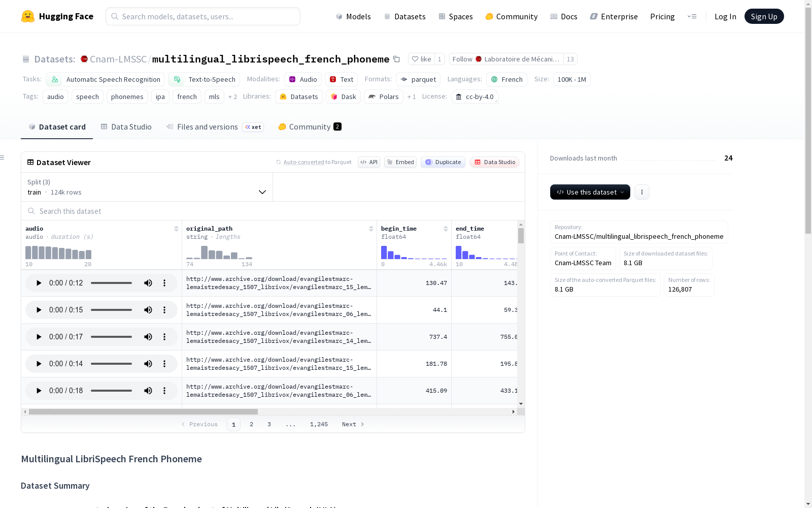Click Next page in pagination

353,424
